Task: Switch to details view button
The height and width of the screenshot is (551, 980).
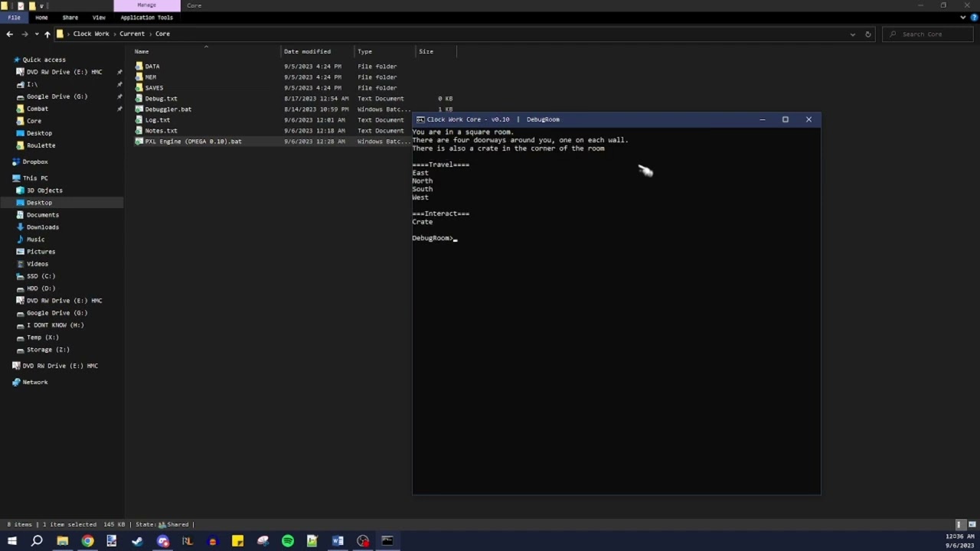Action: pos(959,524)
